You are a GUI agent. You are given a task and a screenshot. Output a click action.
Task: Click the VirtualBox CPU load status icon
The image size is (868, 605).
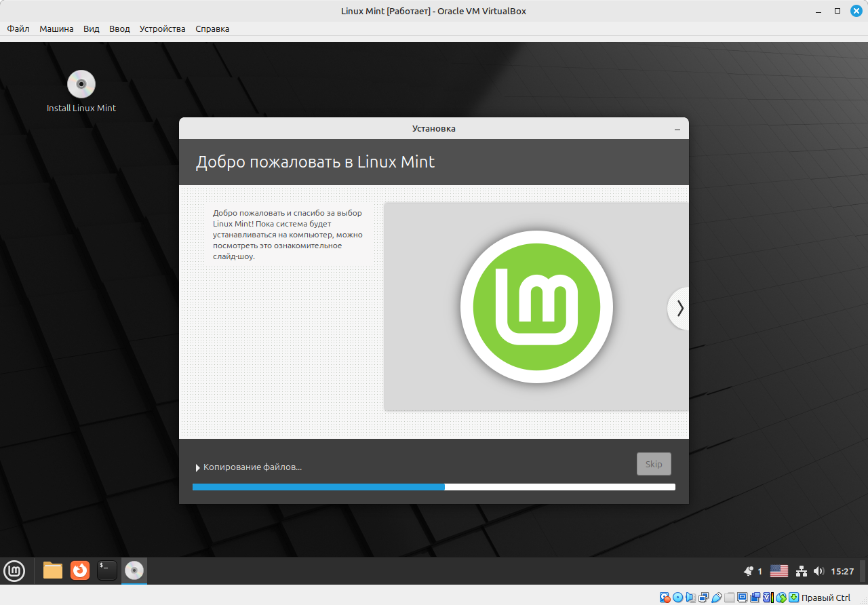768,598
